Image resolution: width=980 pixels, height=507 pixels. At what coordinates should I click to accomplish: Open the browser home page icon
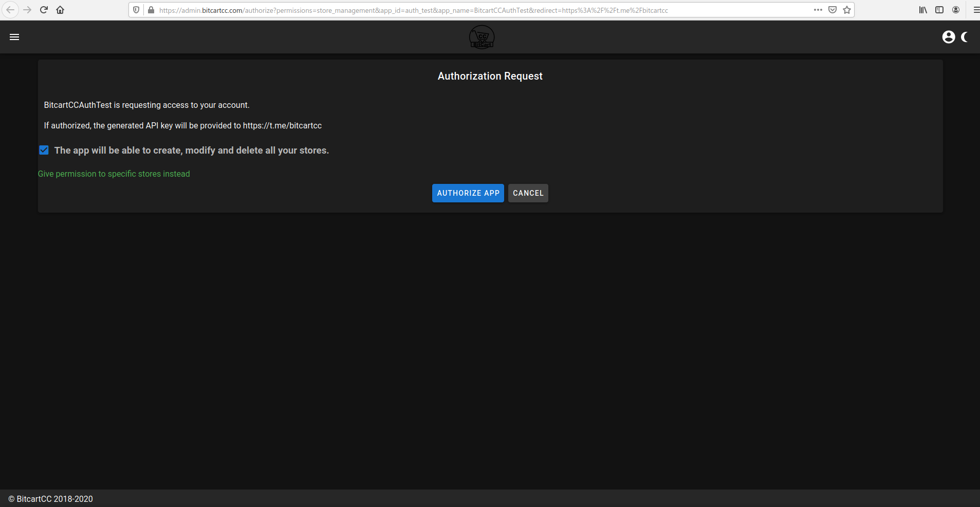tap(60, 10)
